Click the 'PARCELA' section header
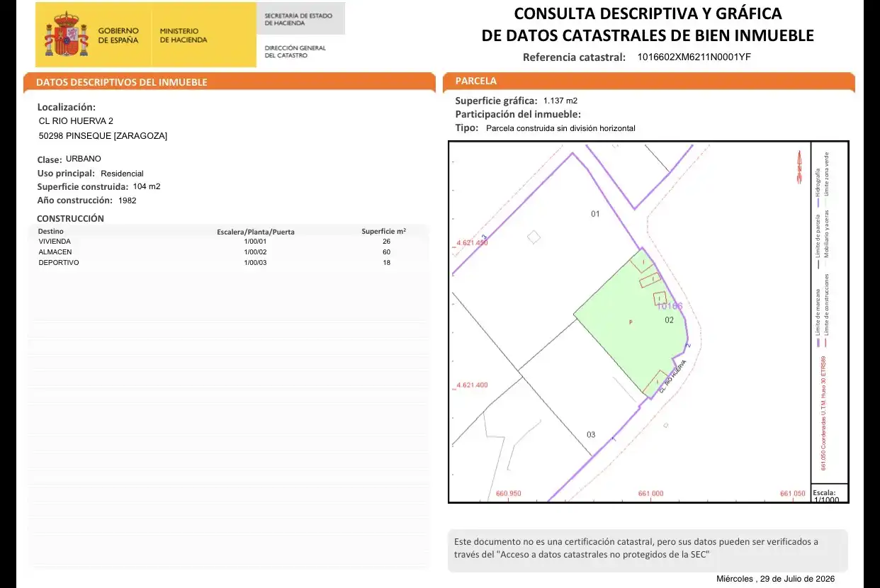Image resolution: width=880 pixels, height=588 pixels. (476, 81)
